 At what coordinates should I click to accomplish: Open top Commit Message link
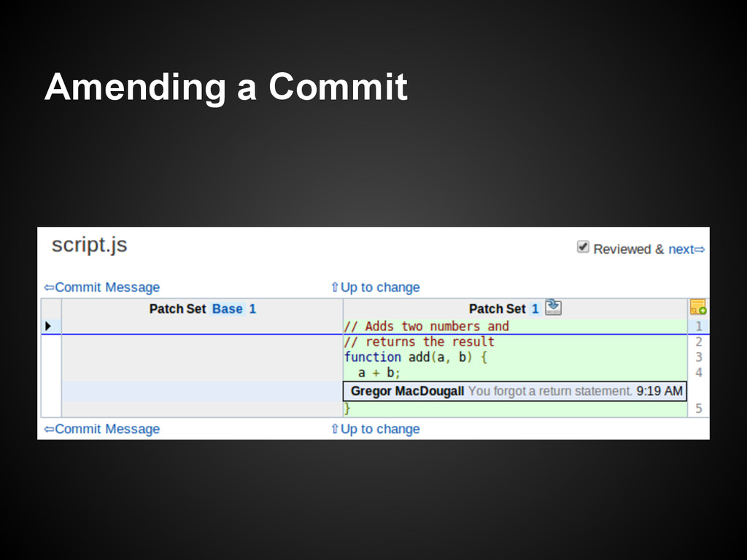click(x=101, y=287)
